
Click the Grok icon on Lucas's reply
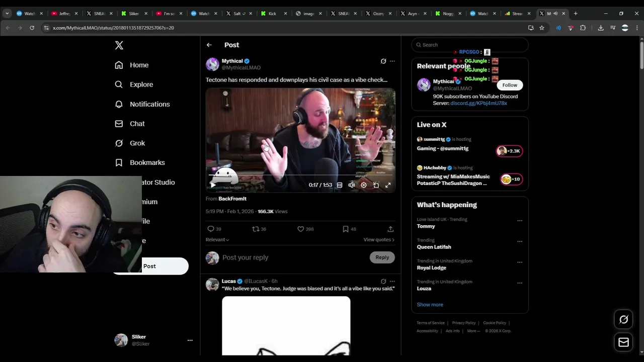383,282
